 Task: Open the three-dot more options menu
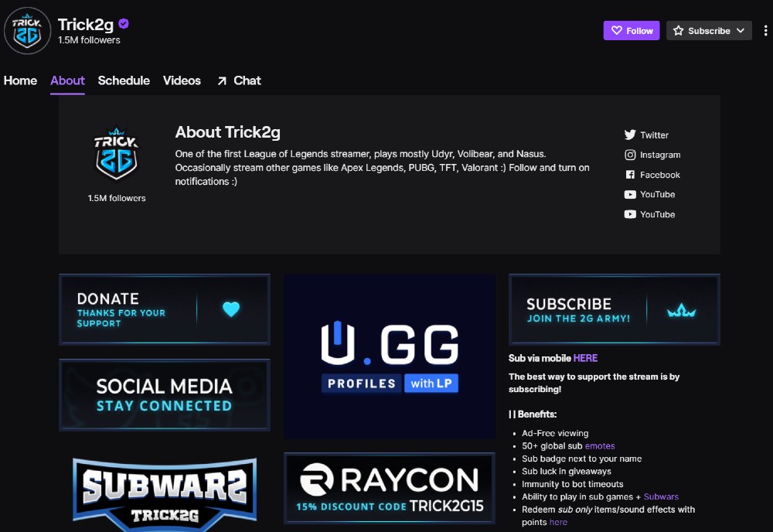pyautogui.click(x=765, y=31)
